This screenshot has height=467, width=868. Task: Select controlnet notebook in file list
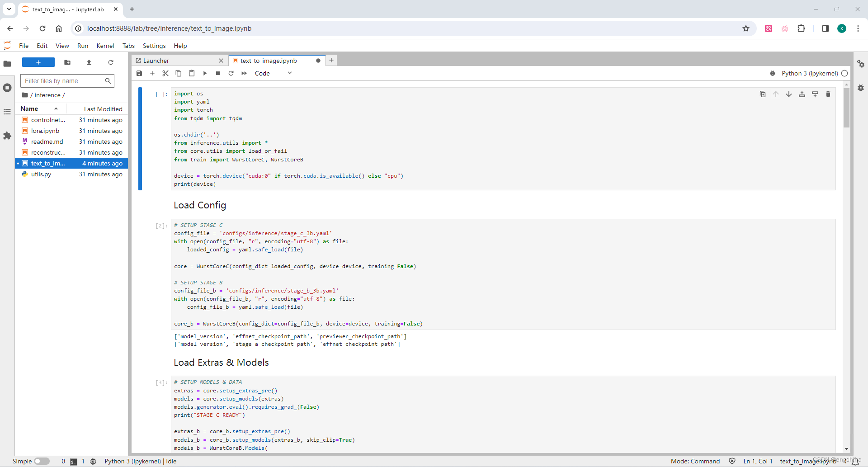pos(72,120)
